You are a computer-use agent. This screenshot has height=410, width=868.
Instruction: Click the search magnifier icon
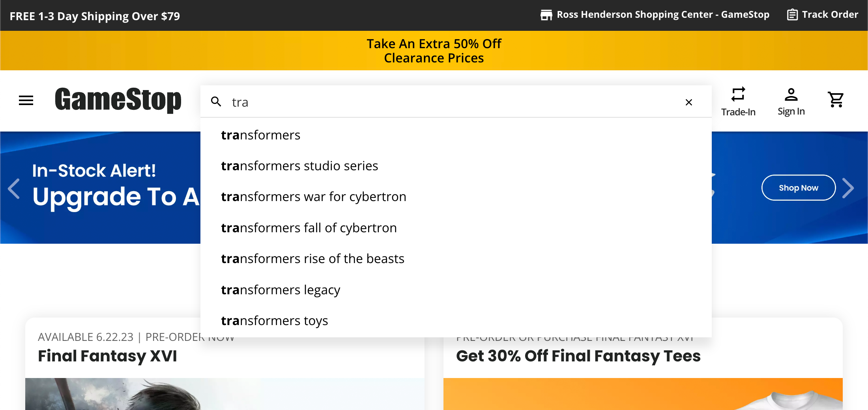pyautogui.click(x=216, y=102)
